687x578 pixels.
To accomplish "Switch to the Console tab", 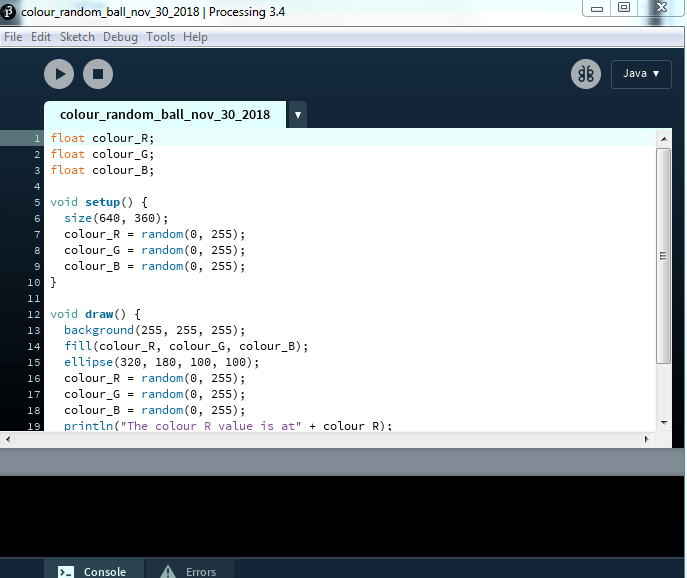I will [93, 571].
